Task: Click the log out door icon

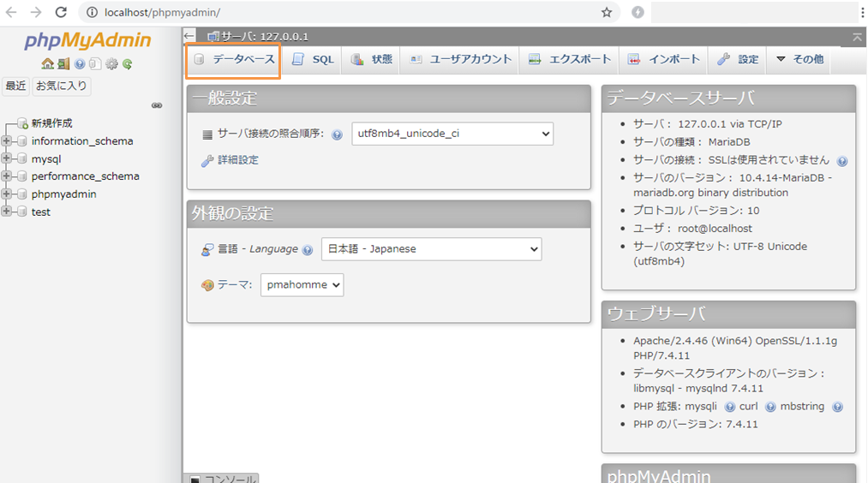Action: click(x=63, y=64)
